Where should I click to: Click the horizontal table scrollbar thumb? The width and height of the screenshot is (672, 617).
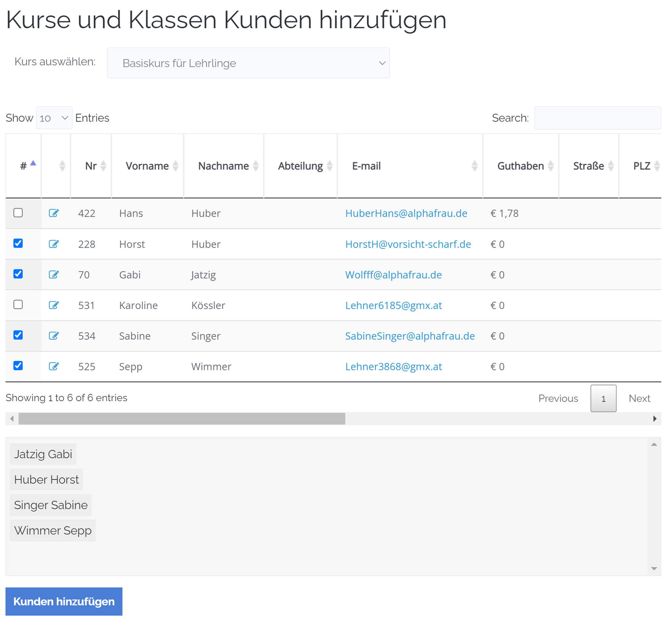(182, 419)
